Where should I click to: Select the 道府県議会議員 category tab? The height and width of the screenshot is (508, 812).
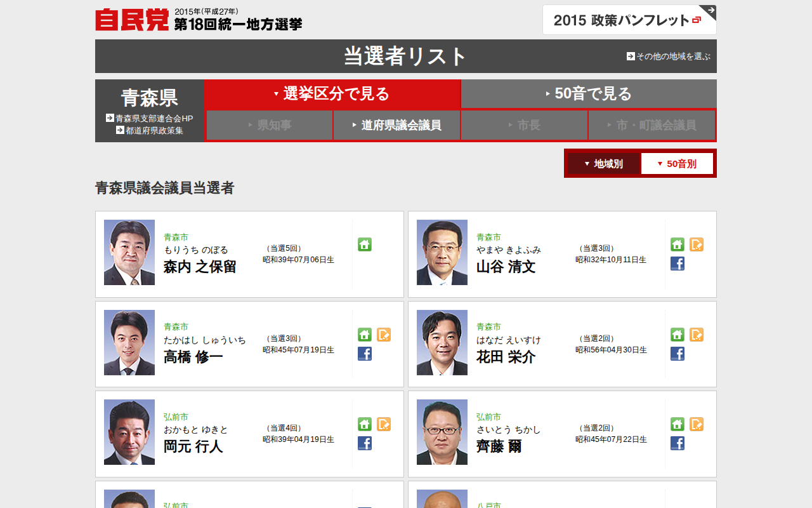[x=397, y=125]
